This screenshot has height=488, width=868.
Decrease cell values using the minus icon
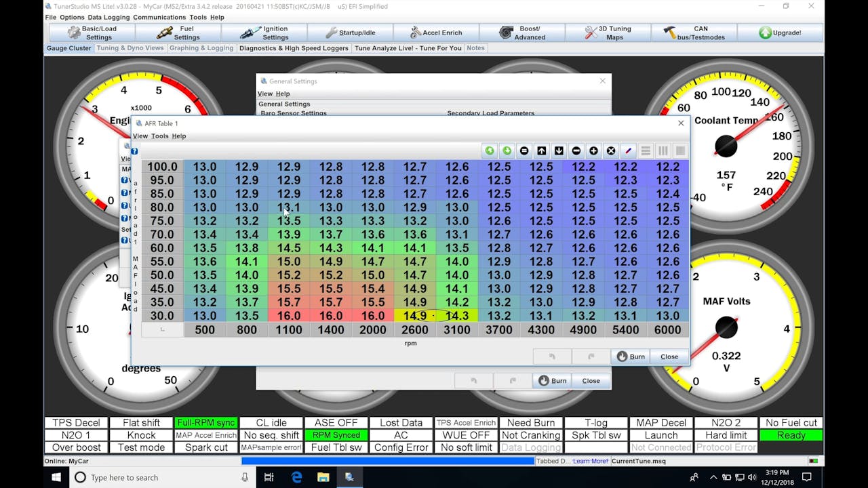(x=576, y=150)
